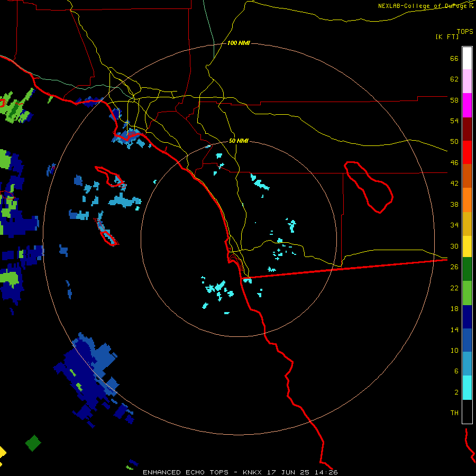Click the legend value '22'

pos(454,288)
